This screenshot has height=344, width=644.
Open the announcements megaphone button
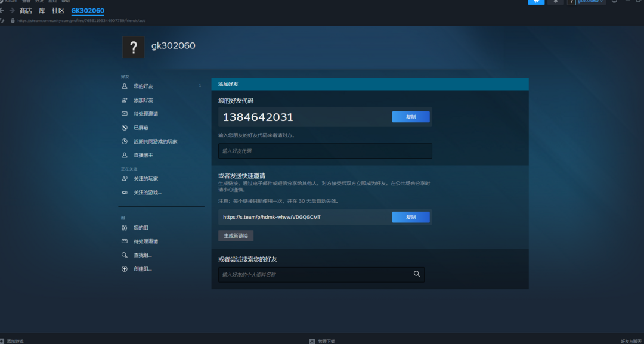point(536,2)
